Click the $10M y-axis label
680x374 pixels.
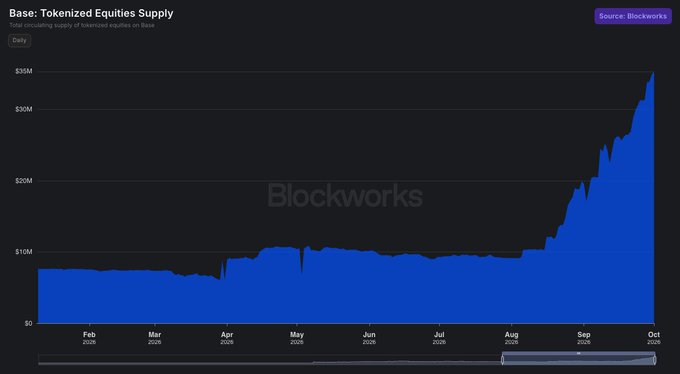(x=23, y=252)
